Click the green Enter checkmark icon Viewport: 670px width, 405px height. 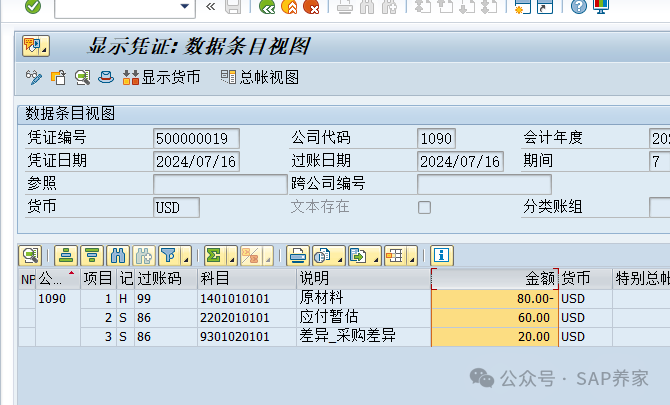click(33, 6)
